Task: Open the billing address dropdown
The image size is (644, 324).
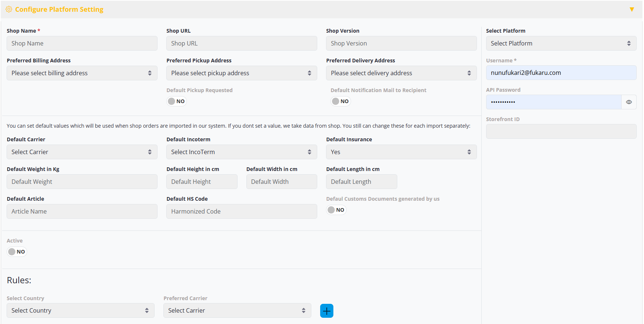Action: [x=82, y=73]
